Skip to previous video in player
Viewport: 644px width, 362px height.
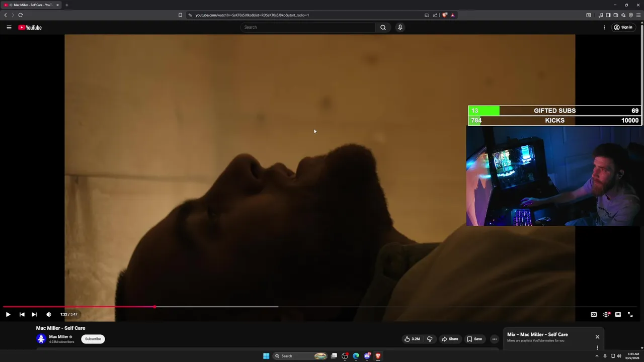tap(22, 314)
